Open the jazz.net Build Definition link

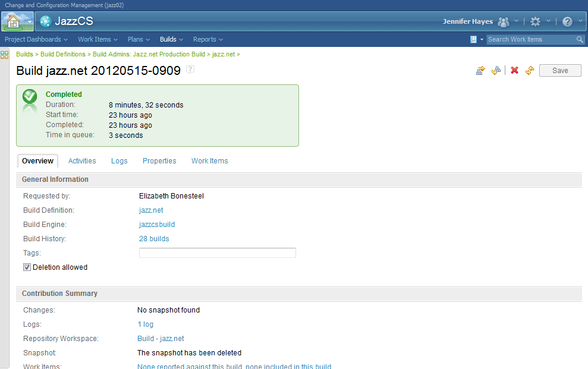tap(151, 210)
